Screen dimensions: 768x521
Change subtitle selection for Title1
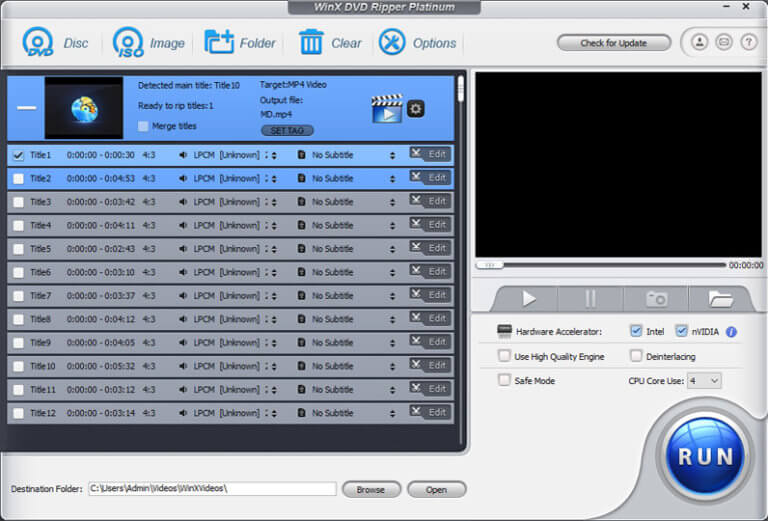pos(392,155)
